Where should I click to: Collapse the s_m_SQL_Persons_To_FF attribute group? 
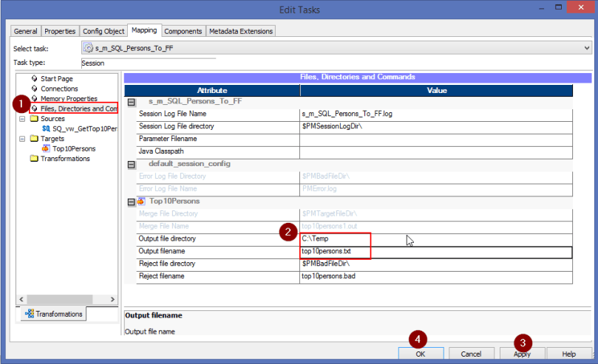click(x=131, y=102)
